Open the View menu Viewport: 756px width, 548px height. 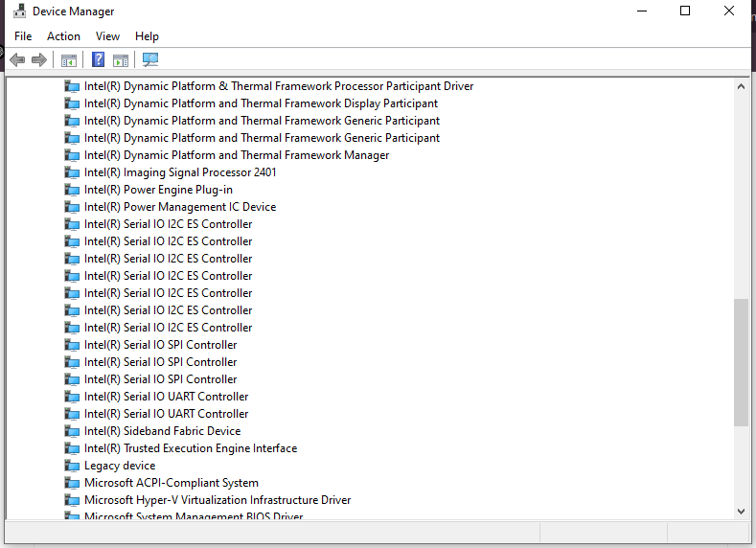[107, 36]
